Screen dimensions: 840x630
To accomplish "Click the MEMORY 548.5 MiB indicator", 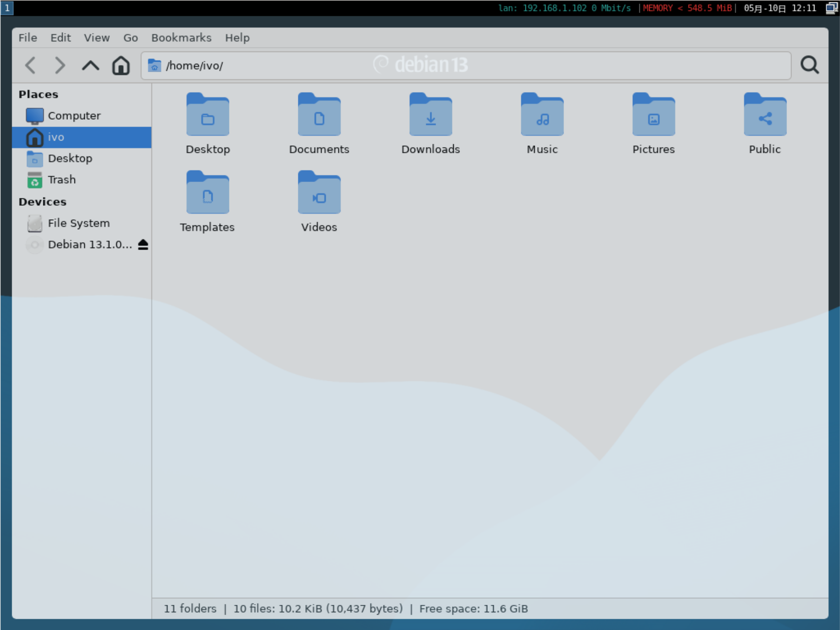I will click(687, 8).
